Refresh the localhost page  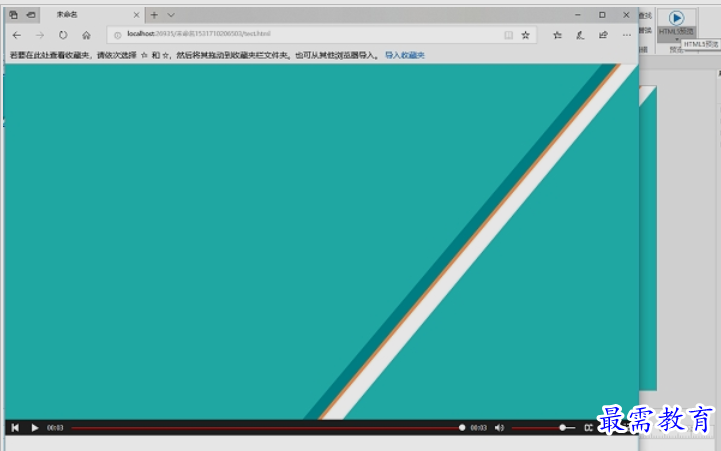(x=63, y=35)
